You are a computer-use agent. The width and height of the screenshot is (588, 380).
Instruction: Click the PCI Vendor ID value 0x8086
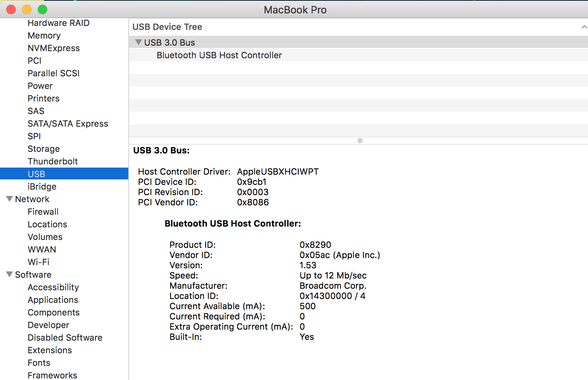(x=253, y=202)
